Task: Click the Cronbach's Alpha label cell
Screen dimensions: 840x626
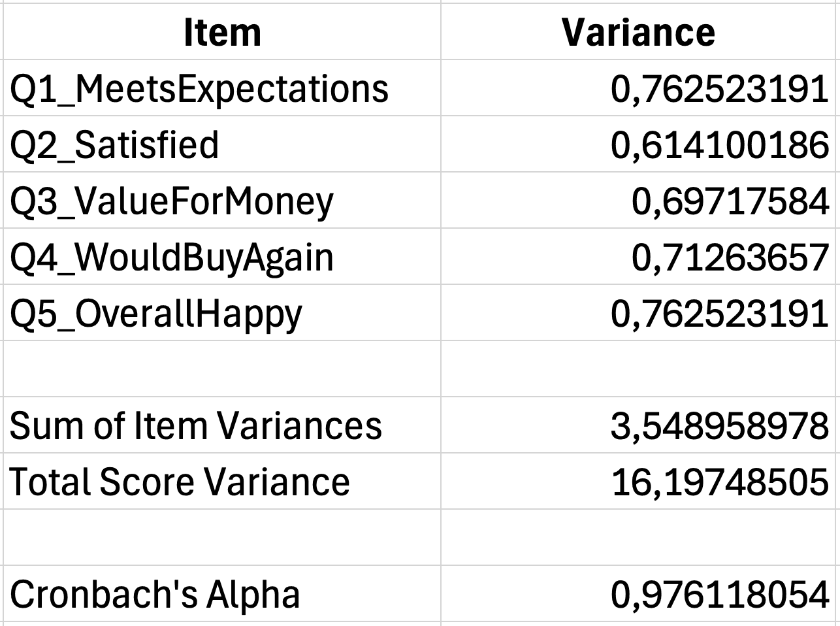Action: 155,594
